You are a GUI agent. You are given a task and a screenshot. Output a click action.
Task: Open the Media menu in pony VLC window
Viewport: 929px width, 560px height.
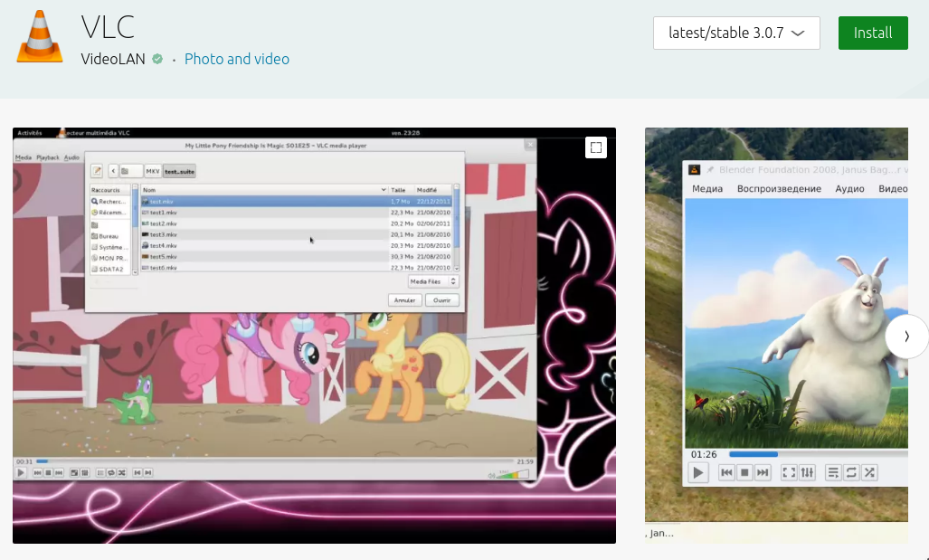pyautogui.click(x=24, y=157)
